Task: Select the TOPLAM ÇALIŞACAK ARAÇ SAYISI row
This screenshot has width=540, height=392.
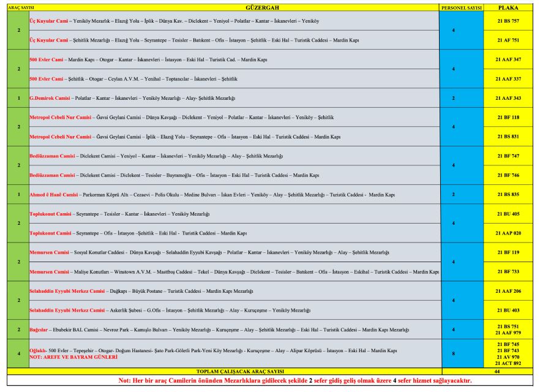Action: 234,372
